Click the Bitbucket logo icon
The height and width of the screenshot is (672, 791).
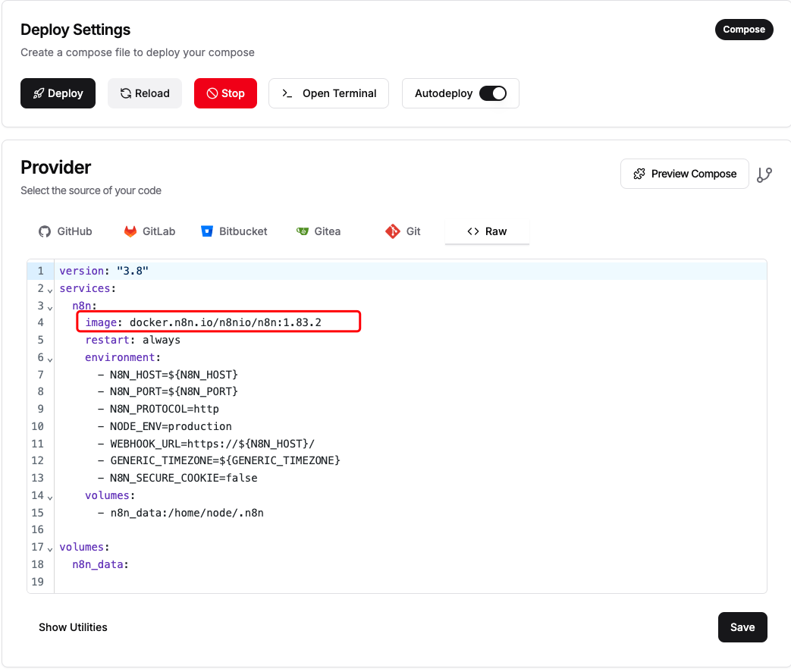(x=207, y=231)
